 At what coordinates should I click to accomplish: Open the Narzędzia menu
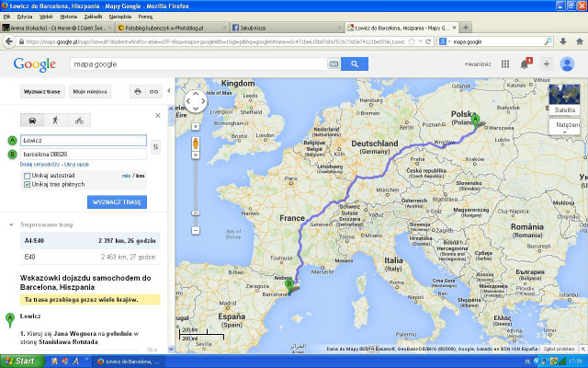click(120, 17)
